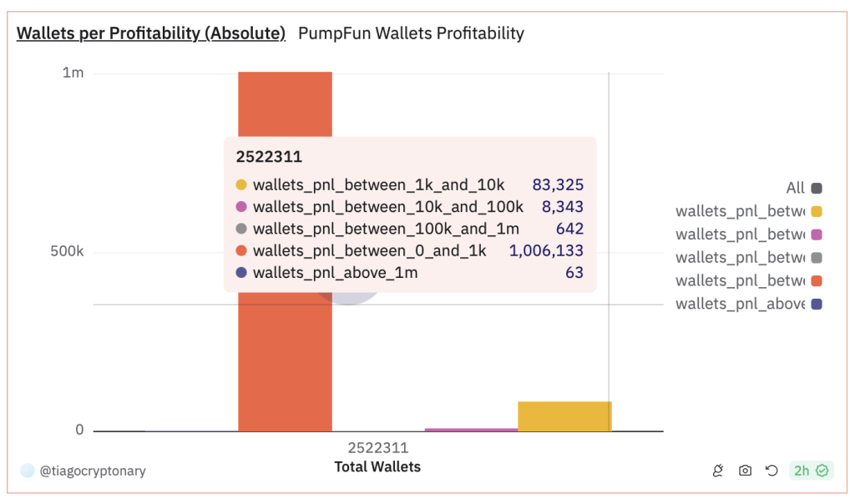Click the PumpFun Wallets Profitability title
Viewport: 855px width, 504px height.
(411, 33)
